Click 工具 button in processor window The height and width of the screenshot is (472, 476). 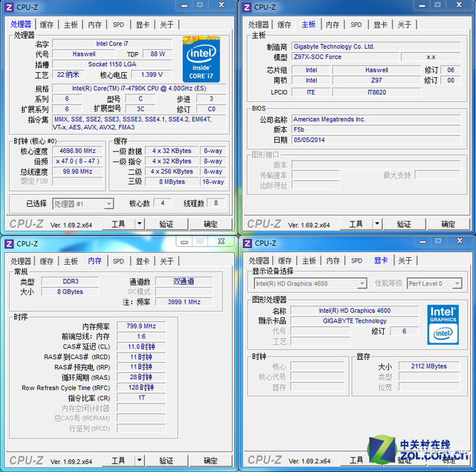118,224
